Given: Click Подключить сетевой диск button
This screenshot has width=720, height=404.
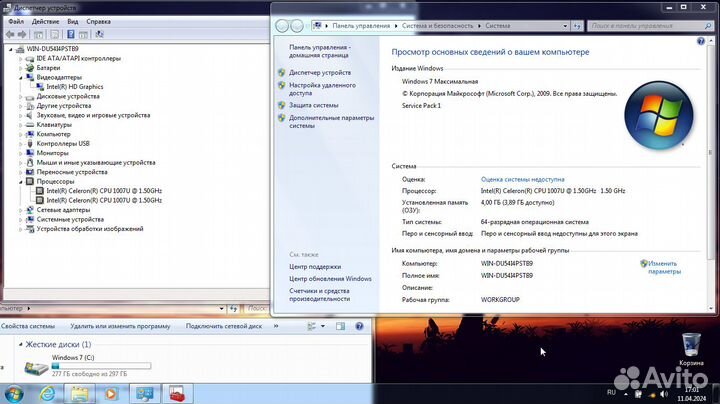Looking at the screenshot, I should [224, 326].
